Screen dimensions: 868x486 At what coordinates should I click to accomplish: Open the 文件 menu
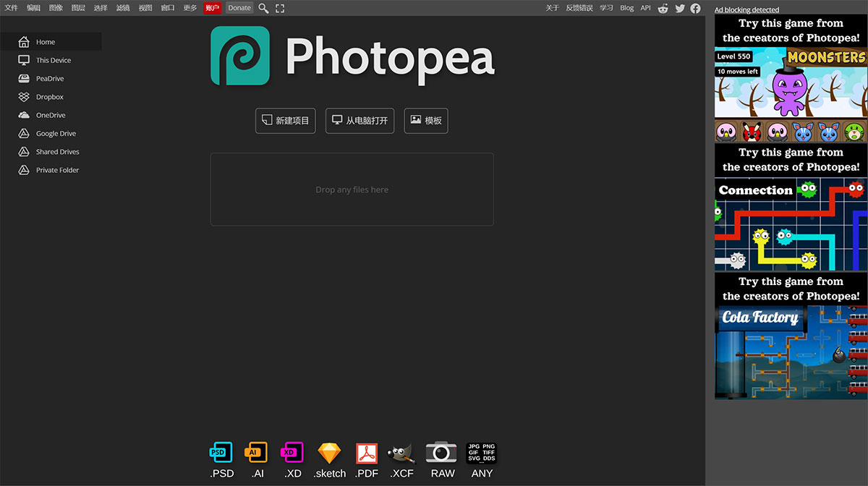pos(11,8)
